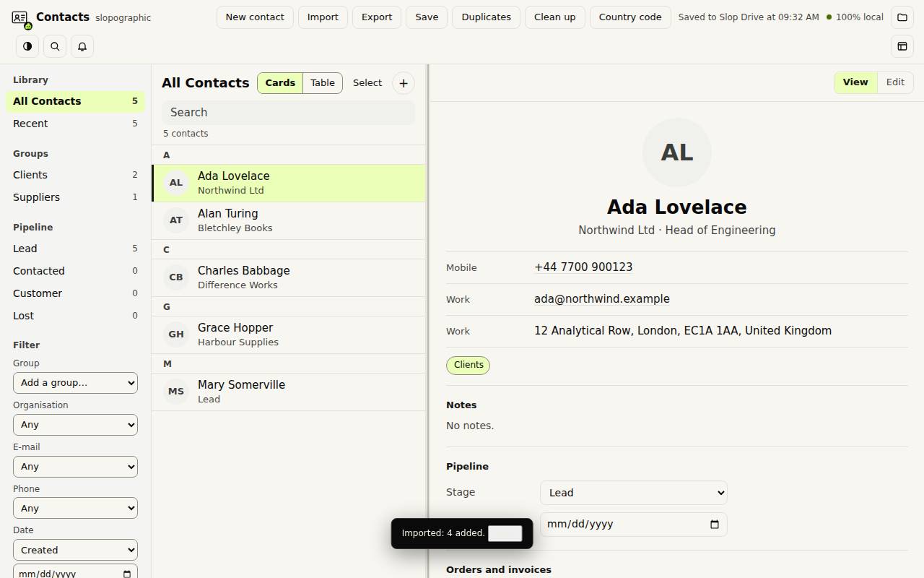Focus the contacts Search field
This screenshot has width=924, height=578.
point(288,113)
